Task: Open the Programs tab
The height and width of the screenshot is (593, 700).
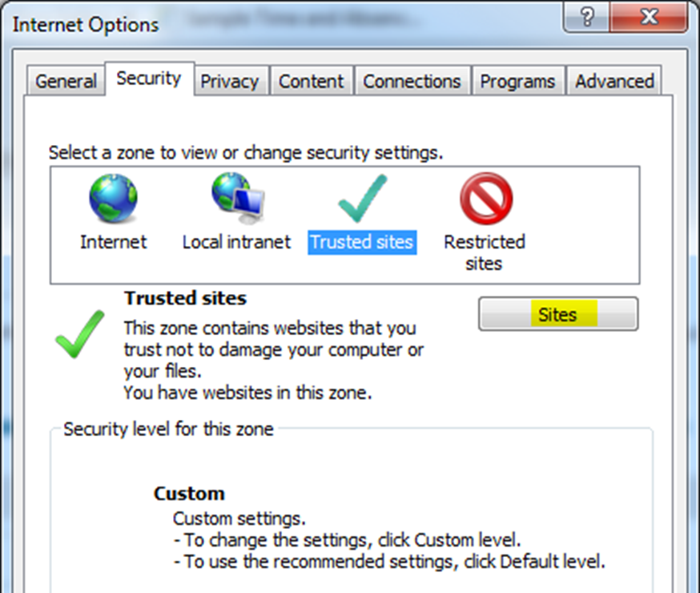Action: coord(517,81)
